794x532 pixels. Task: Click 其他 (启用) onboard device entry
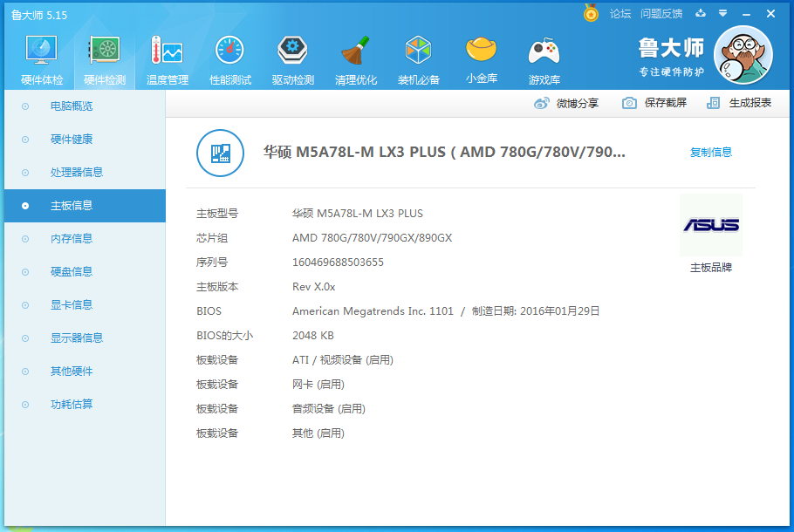[318, 433]
